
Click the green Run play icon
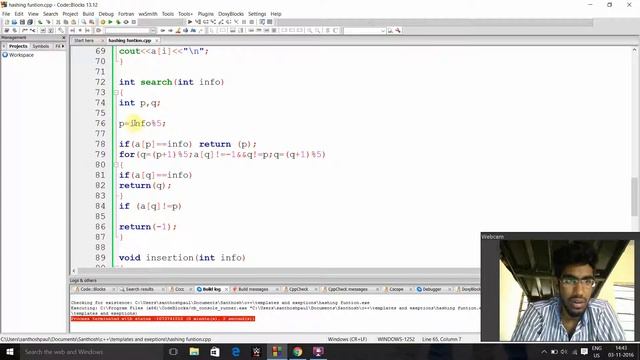(110, 22)
